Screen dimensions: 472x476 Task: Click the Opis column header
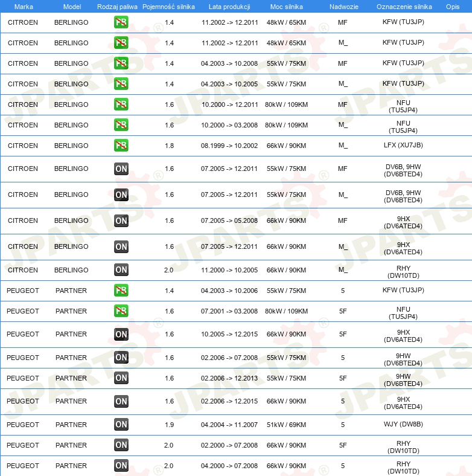[452, 6]
